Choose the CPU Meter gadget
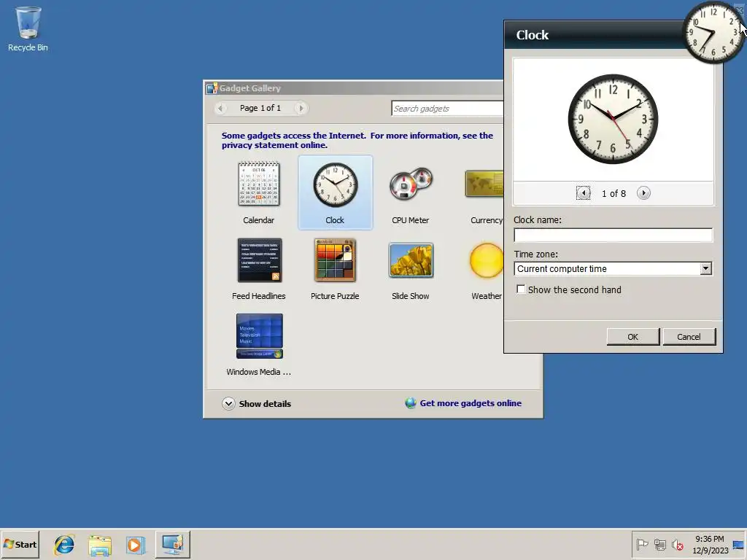Viewport: 747px width, 560px height. (x=411, y=184)
